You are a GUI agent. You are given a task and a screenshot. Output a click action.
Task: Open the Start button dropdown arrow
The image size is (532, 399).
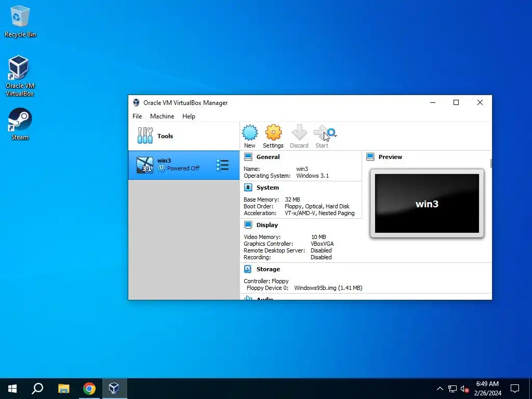coord(336,136)
